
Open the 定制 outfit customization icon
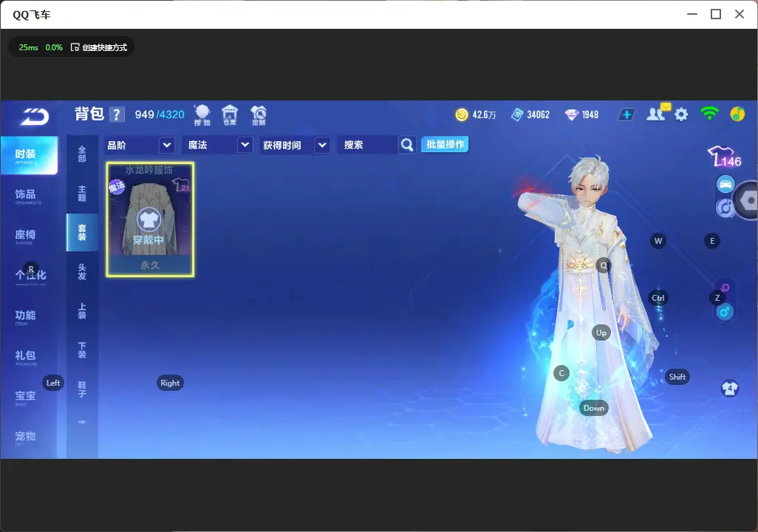[x=258, y=115]
